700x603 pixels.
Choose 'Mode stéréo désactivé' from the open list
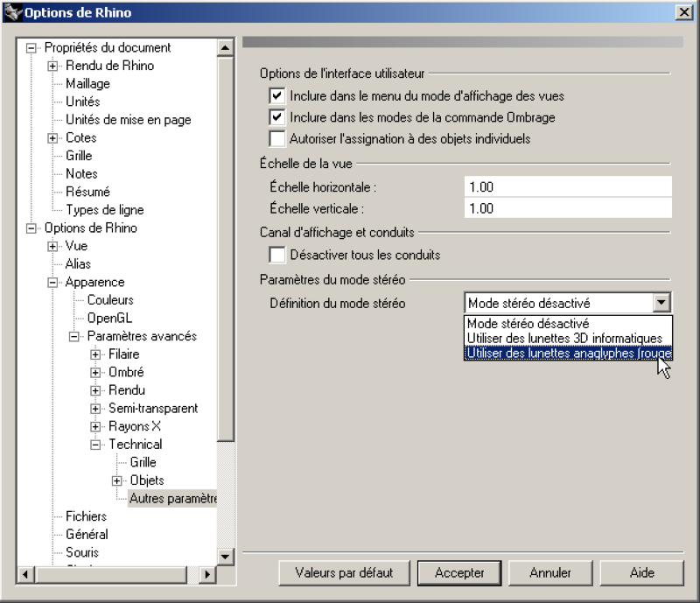coord(568,324)
